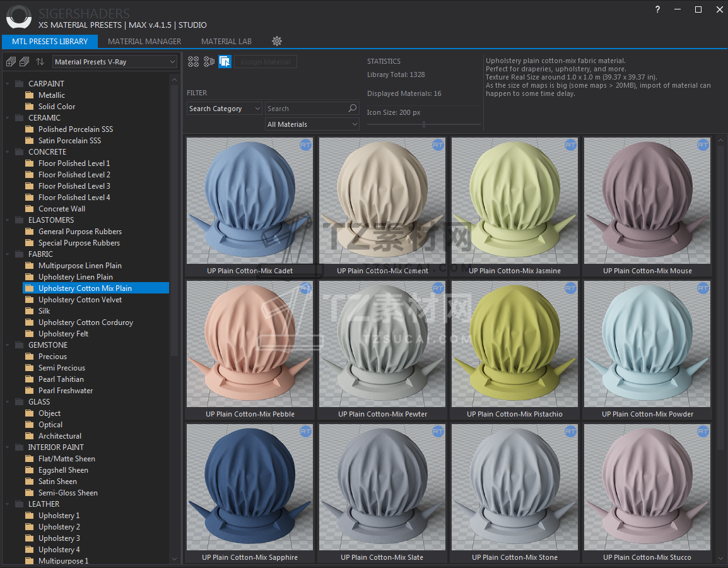Click the collapse all categories icon

pyautogui.click(x=25, y=62)
